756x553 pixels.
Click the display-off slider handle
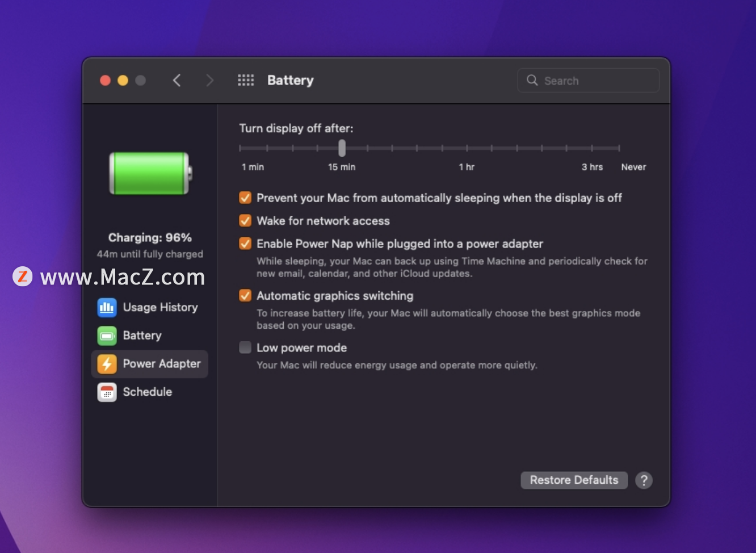click(342, 148)
